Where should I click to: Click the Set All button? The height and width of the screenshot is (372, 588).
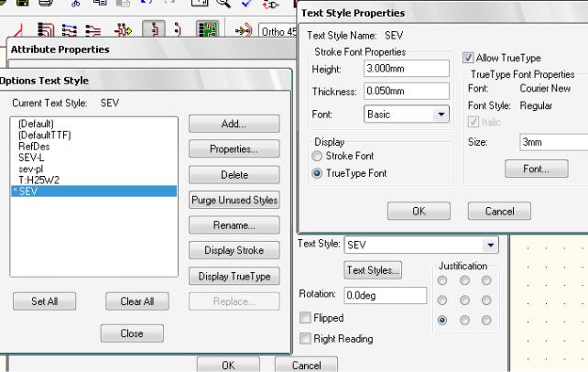tap(44, 301)
